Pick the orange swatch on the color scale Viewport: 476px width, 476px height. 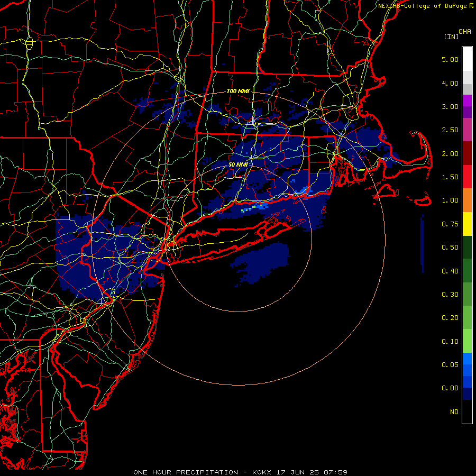[467, 200]
